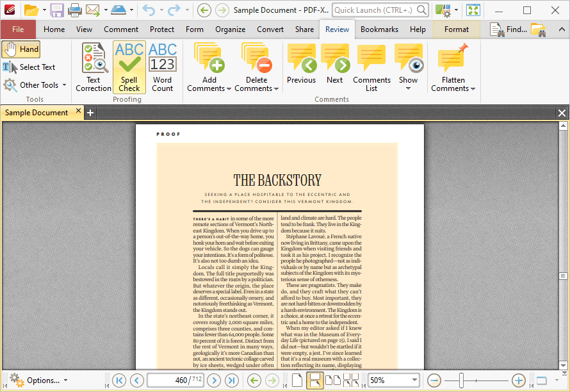Select single page layout
Screen dimensions: 570x392
click(x=297, y=380)
